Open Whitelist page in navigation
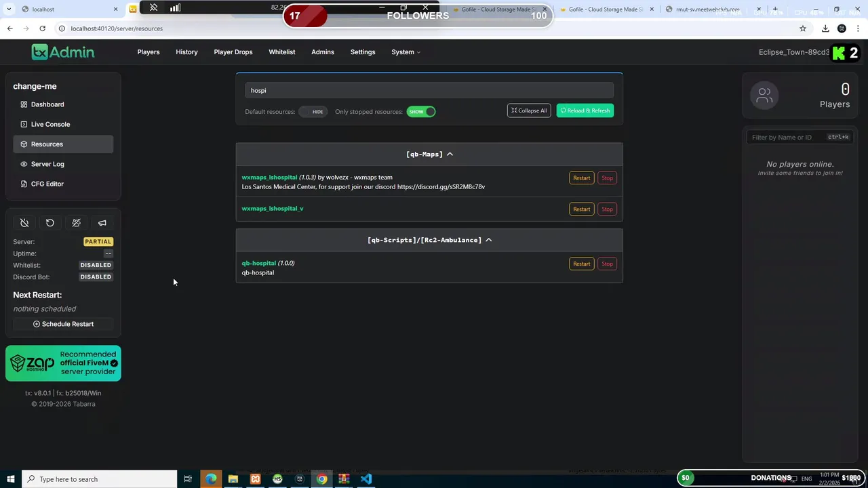The width and height of the screenshot is (868, 488). (282, 52)
